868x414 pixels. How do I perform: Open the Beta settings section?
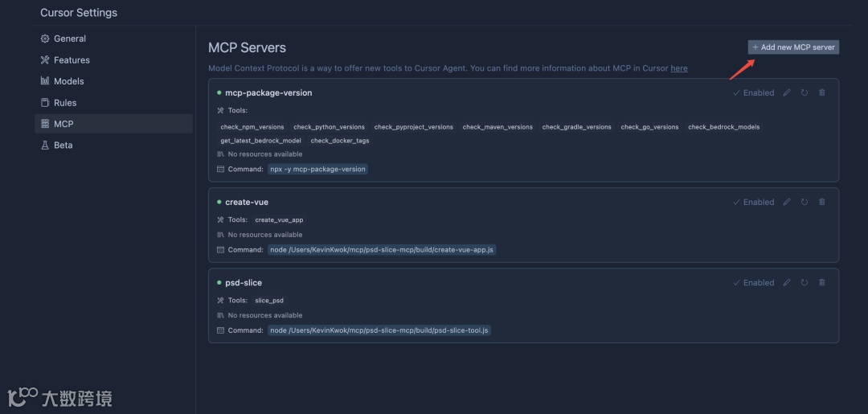[113, 145]
